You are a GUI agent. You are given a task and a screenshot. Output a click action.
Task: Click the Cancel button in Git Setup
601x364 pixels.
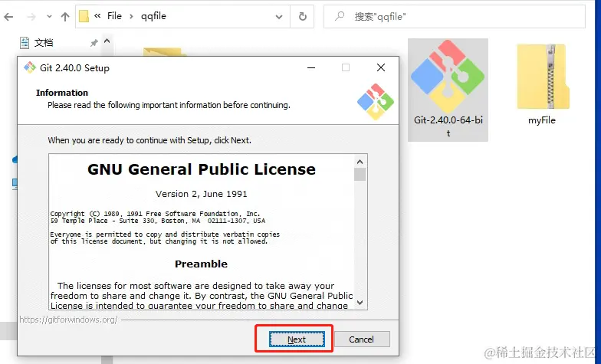click(362, 339)
